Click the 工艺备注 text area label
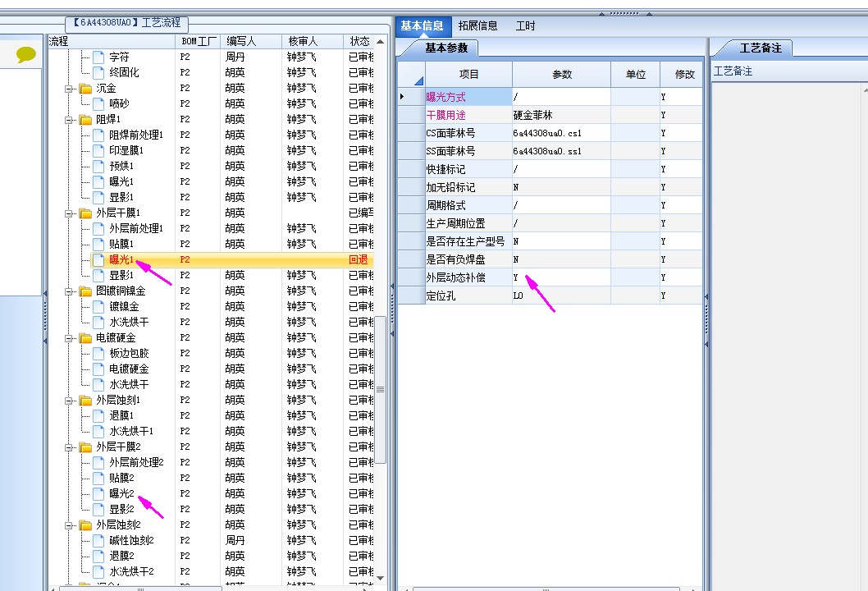Image resolution: width=868 pixels, height=591 pixels. tap(733, 71)
